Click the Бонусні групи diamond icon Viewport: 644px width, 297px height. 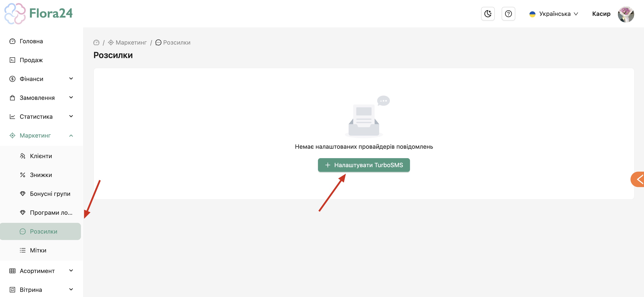[x=22, y=194]
